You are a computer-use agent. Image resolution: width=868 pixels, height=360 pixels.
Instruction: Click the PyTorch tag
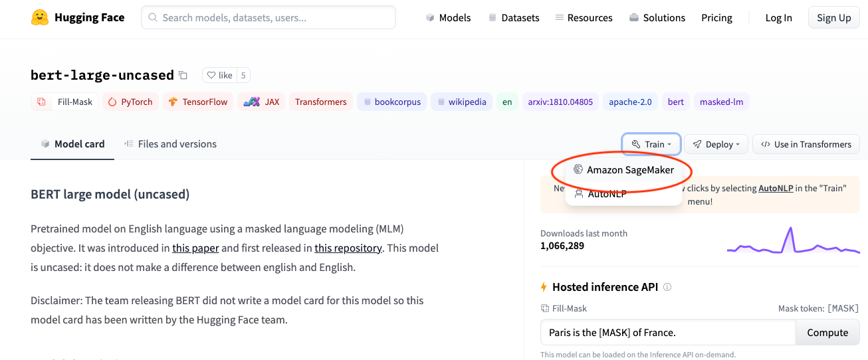[x=130, y=102]
